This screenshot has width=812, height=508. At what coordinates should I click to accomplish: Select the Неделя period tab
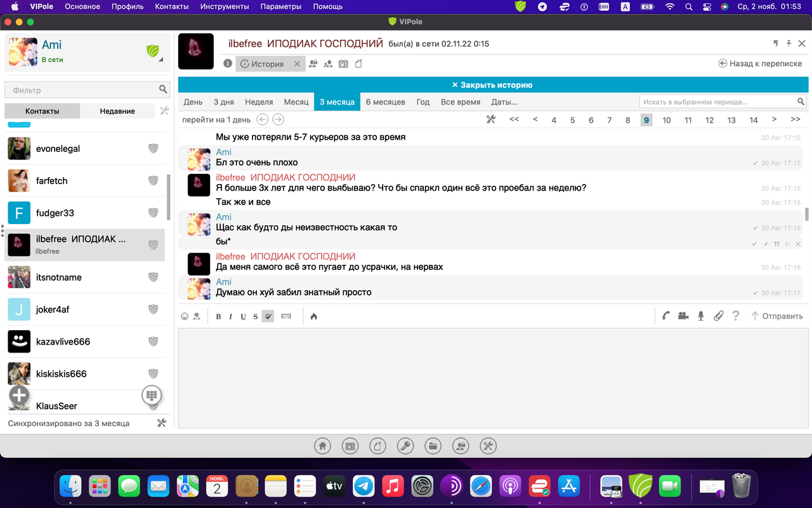[x=259, y=102]
